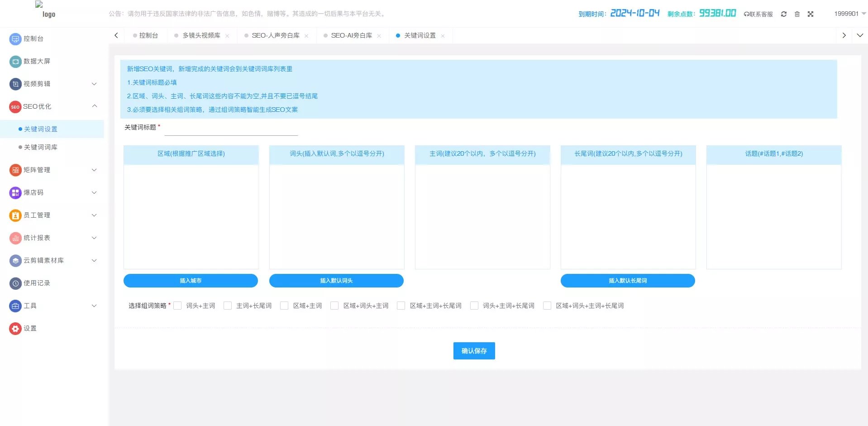Open the 数据大屏 sidebar icon
Viewport: 868px width, 426px height.
[x=15, y=61]
